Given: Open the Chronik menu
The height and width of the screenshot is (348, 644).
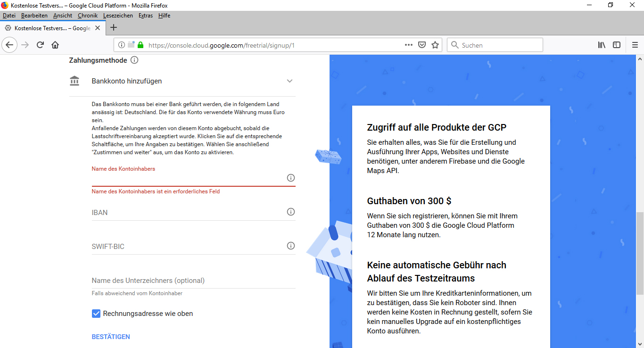Looking at the screenshot, I should 88,16.
